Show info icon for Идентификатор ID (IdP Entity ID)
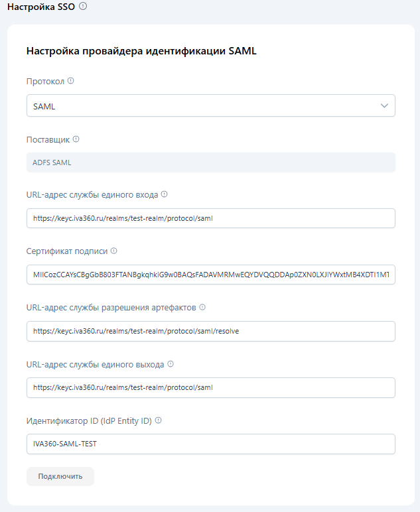The width and height of the screenshot is (420, 512). 159,420
